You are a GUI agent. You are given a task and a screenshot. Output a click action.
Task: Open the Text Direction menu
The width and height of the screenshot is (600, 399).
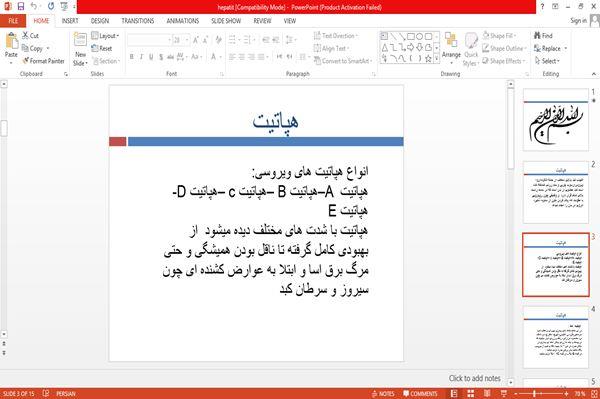(336, 36)
